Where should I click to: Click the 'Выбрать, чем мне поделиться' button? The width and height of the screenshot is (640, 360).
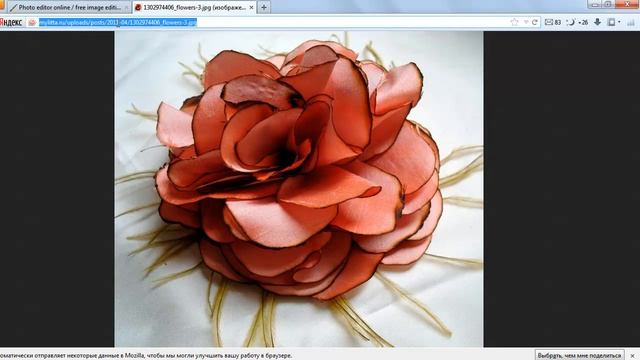click(579, 355)
